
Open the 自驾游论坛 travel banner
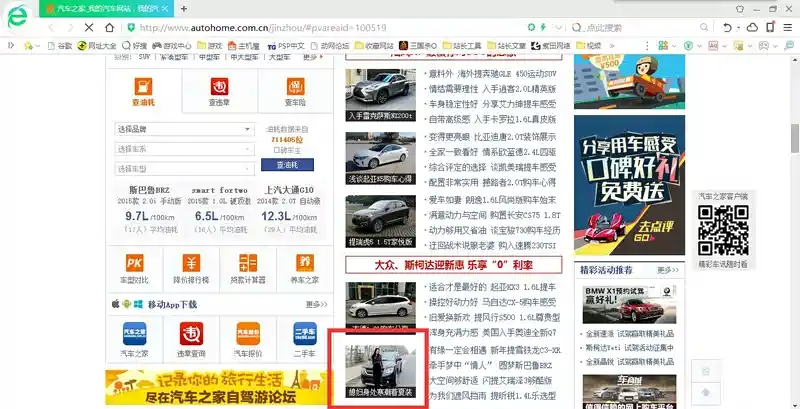point(219,388)
